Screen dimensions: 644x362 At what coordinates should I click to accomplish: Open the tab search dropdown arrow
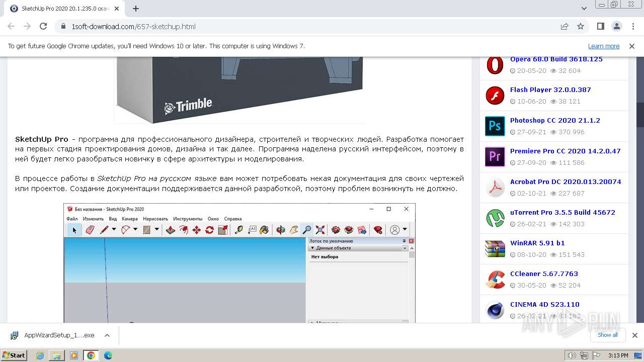(x=584, y=9)
